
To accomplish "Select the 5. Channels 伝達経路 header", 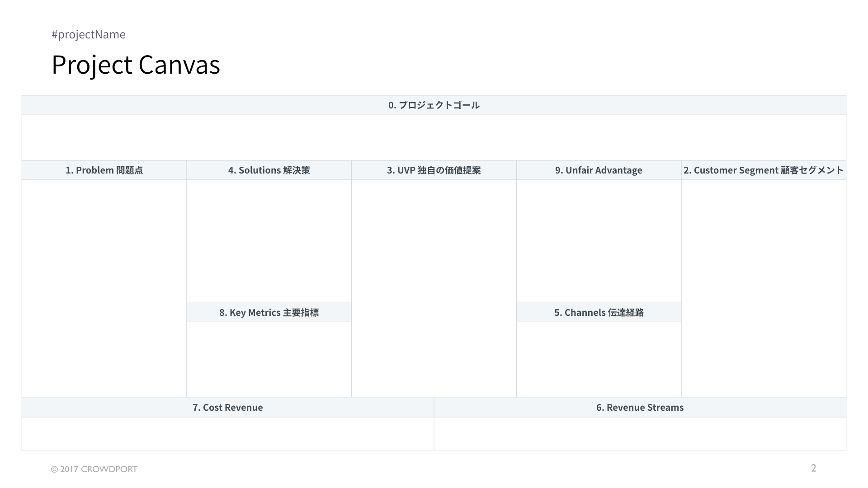I will [599, 312].
